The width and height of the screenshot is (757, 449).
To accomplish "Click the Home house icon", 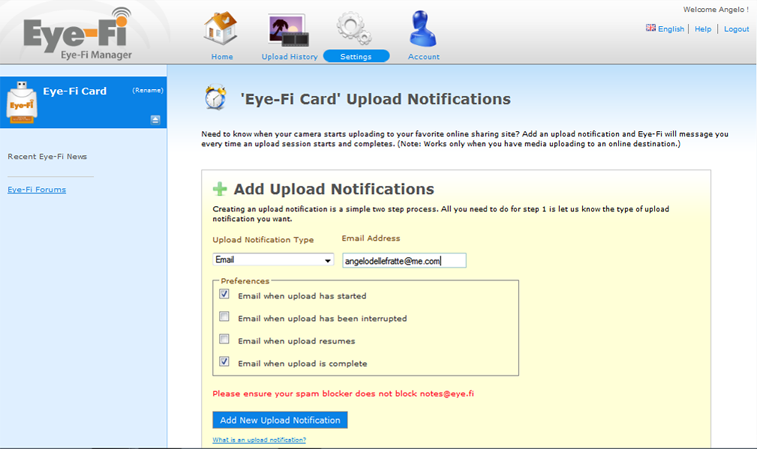I will (221, 28).
